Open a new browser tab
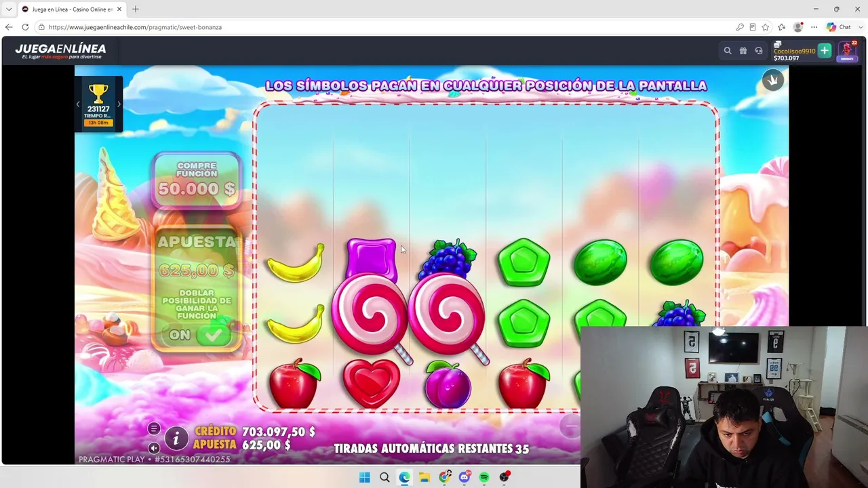Viewport: 868px width, 488px height. [136, 9]
